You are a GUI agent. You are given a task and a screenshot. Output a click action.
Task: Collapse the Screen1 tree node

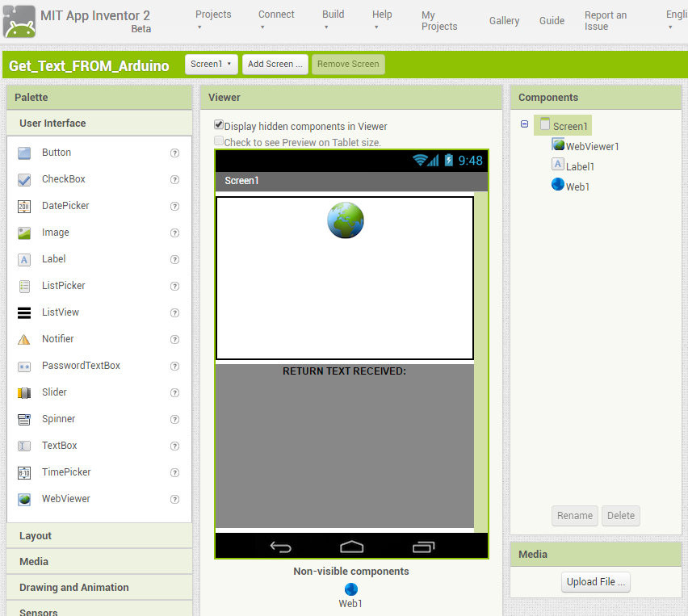click(x=524, y=124)
